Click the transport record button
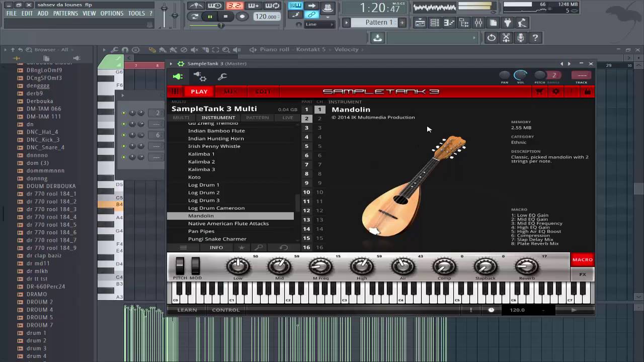 click(x=242, y=17)
